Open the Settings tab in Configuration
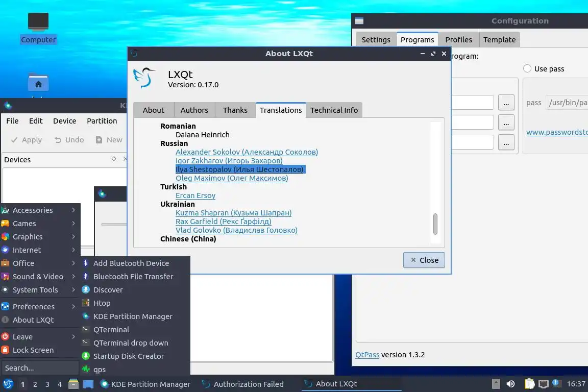 click(376, 40)
